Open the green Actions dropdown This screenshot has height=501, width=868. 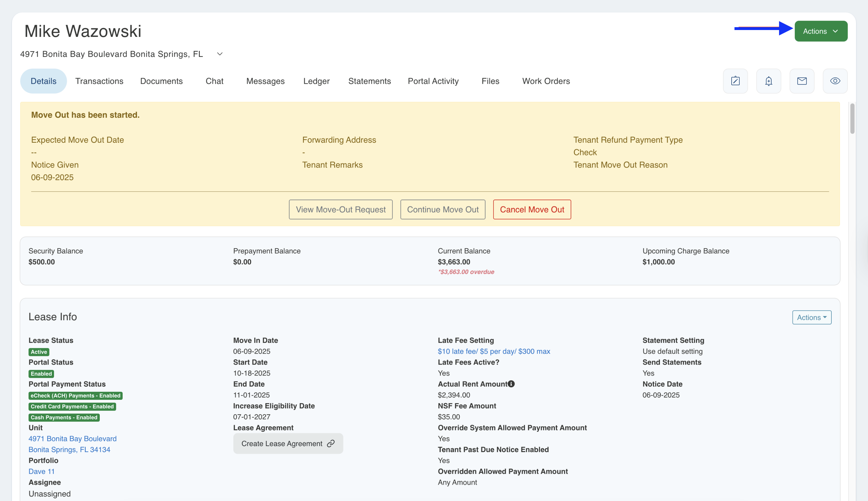click(x=821, y=31)
